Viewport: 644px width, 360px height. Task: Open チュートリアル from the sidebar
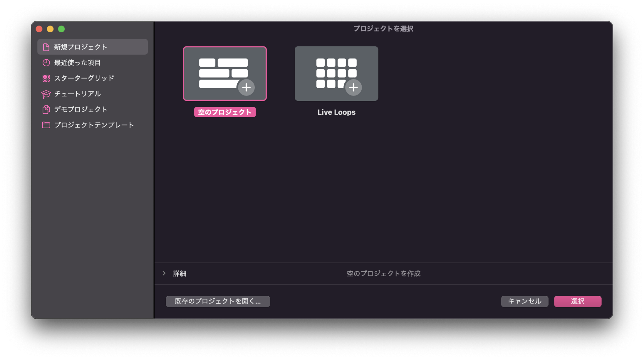77,94
